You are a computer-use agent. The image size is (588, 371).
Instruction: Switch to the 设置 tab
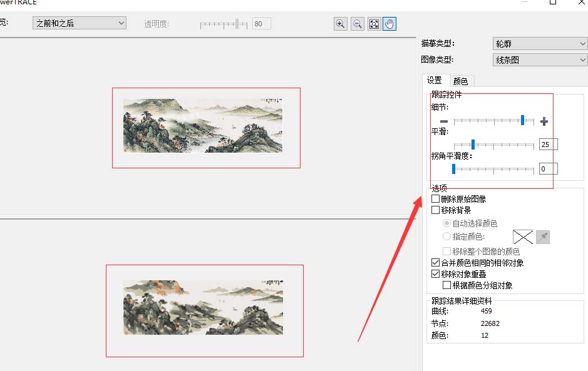[x=435, y=80]
